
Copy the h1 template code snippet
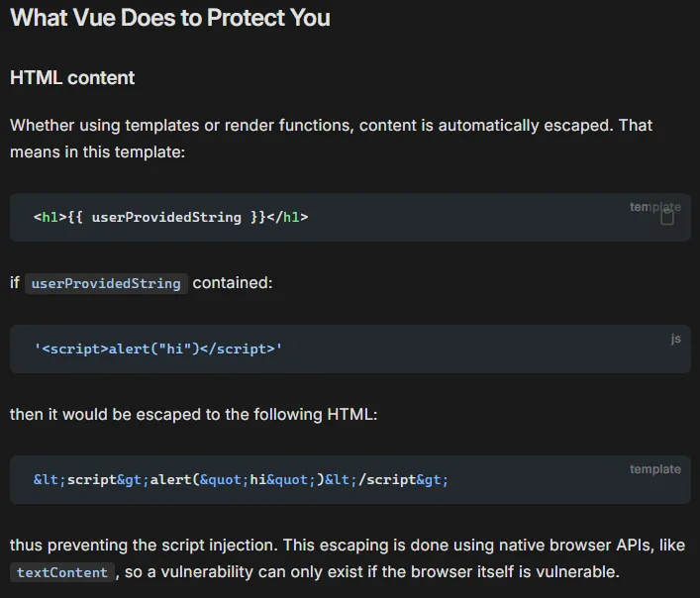[x=667, y=218]
